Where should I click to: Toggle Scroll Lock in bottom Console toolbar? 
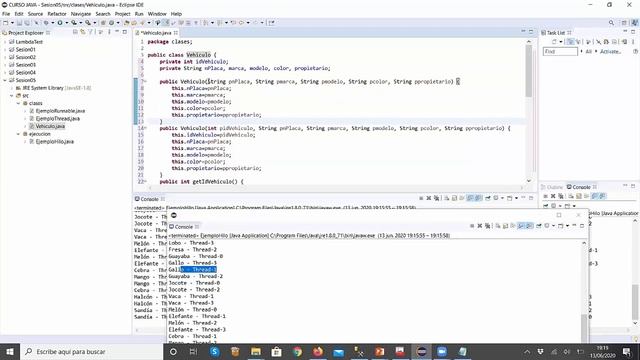point(454,198)
